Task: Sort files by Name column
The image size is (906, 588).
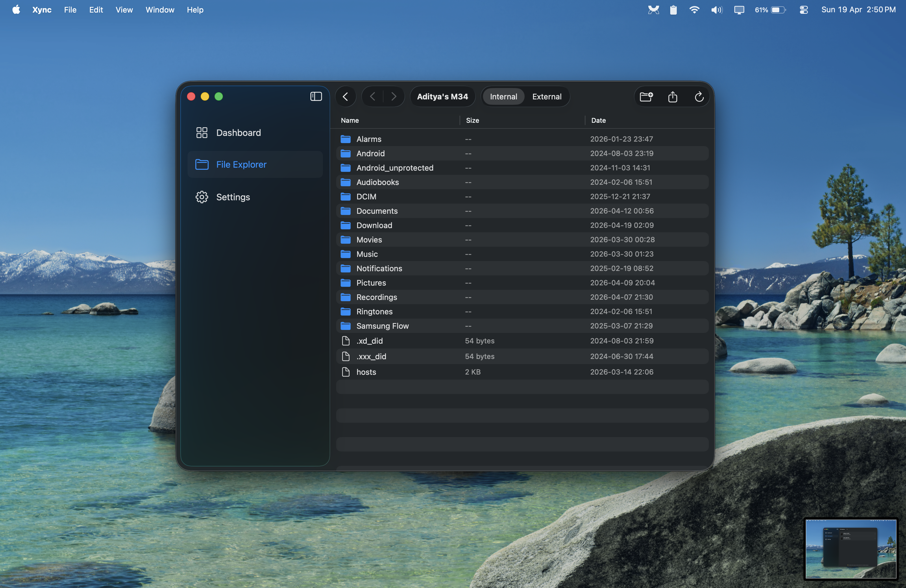Action: (x=350, y=120)
